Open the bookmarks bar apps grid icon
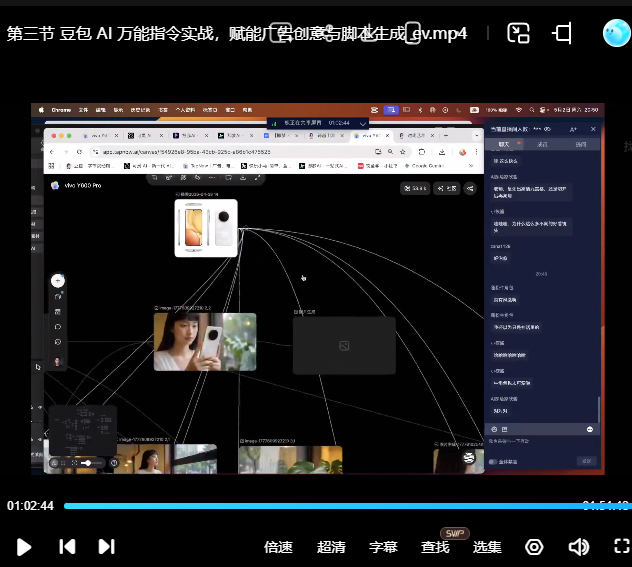Viewport: 632px width, 567px height. pyautogui.click(x=52, y=166)
